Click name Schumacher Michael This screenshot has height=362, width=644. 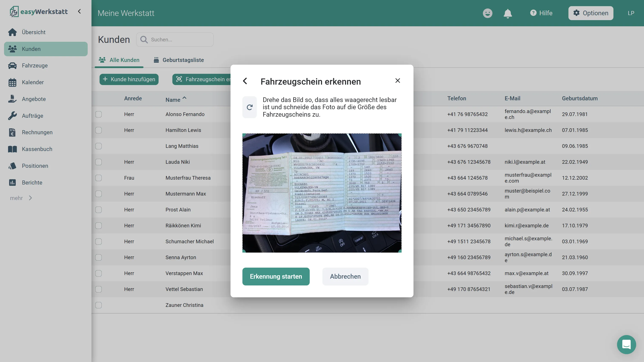(190, 242)
